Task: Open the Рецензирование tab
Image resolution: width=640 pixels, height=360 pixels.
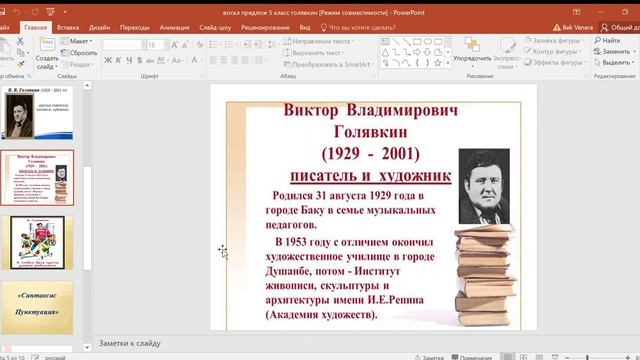Action: coord(265,27)
